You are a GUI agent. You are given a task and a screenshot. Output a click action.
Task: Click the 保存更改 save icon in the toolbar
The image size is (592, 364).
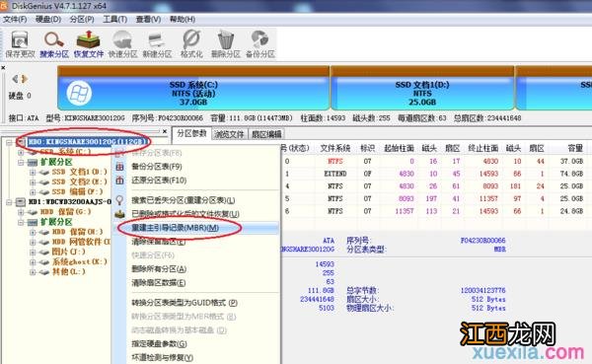click(x=20, y=43)
